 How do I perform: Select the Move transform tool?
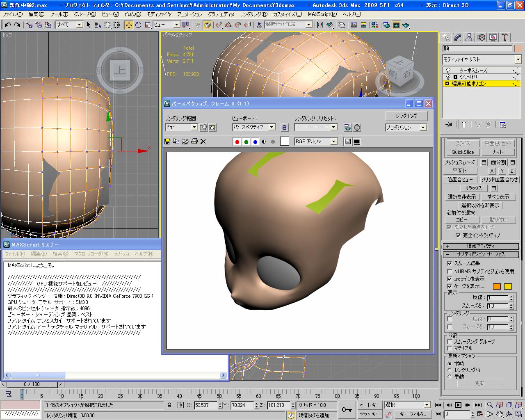point(129,25)
